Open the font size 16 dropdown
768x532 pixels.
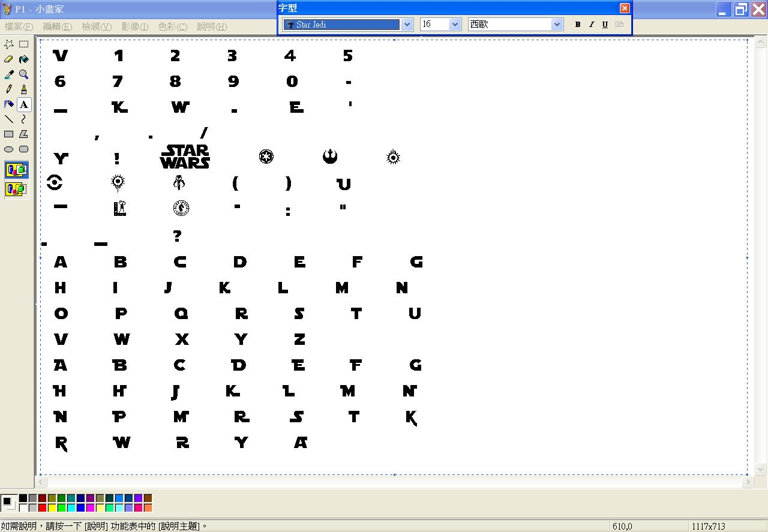tap(455, 25)
